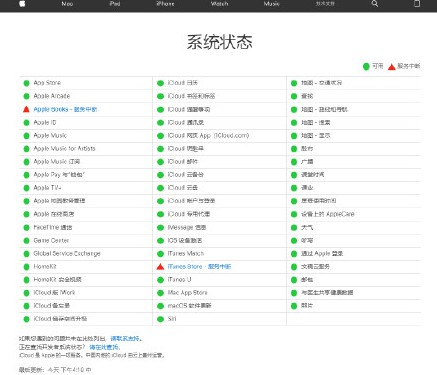Click the green status dot beside iMessage
The image size is (437, 375).
[160, 228]
